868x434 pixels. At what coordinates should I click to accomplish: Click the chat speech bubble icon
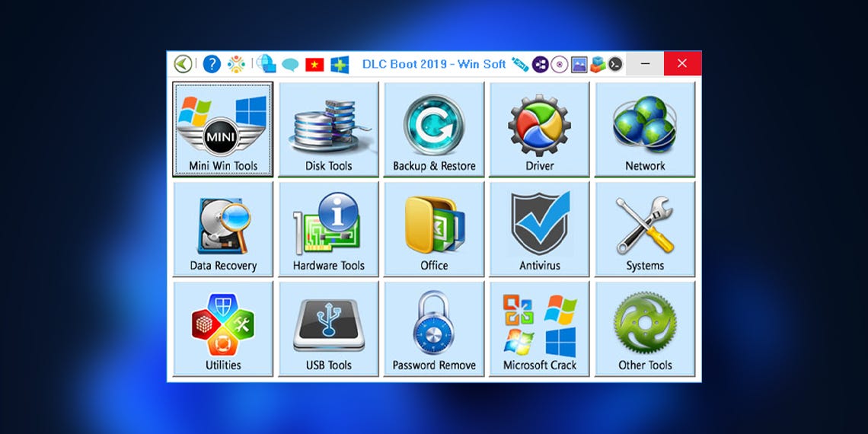pyautogui.click(x=290, y=65)
